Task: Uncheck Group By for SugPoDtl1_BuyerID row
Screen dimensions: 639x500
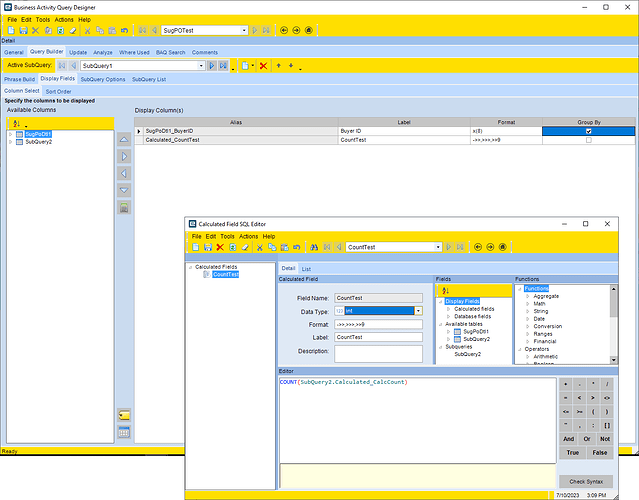Action: click(588, 131)
